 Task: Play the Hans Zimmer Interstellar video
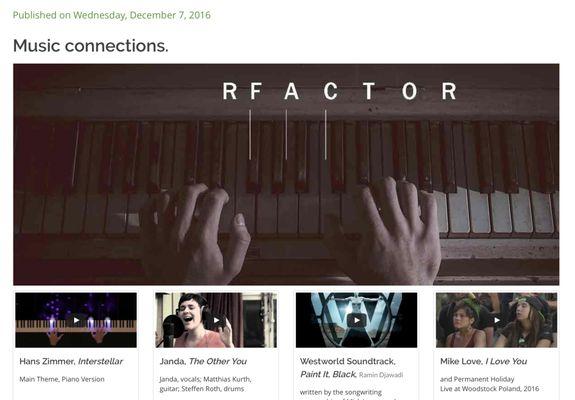click(x=76, y=320)
